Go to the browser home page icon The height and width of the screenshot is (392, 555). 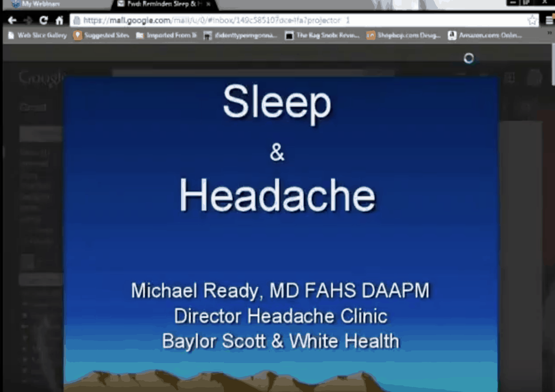tap(59, 20)
